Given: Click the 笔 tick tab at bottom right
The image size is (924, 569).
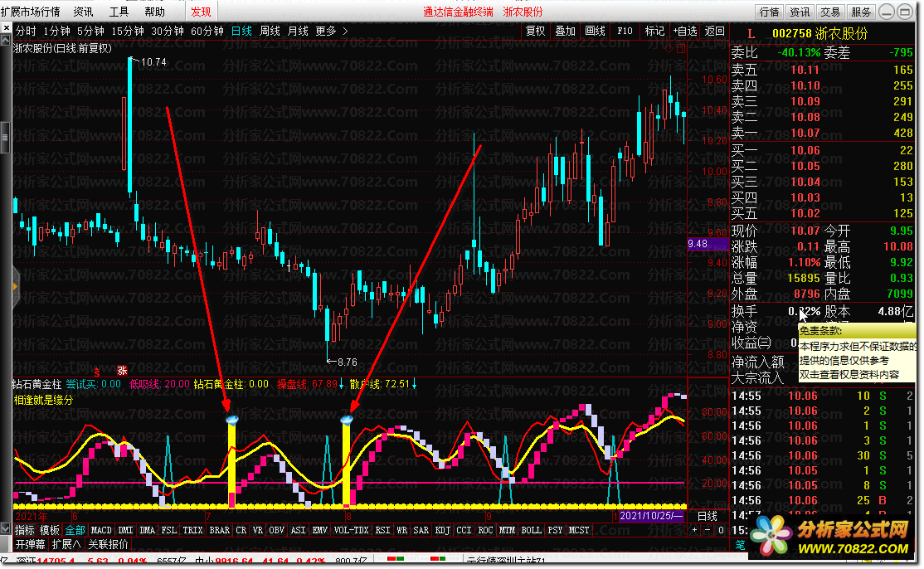Looking at the screenshot, I should (740, 545).
